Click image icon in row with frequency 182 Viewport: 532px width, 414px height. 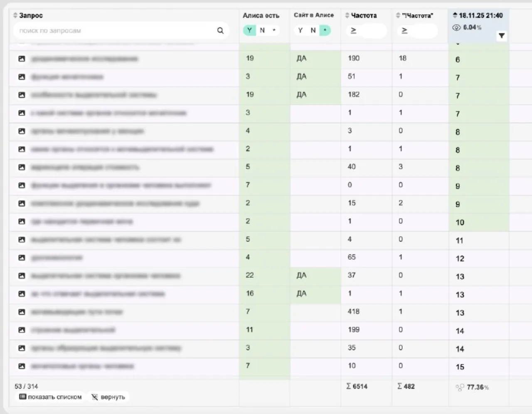tap(22, 95)
